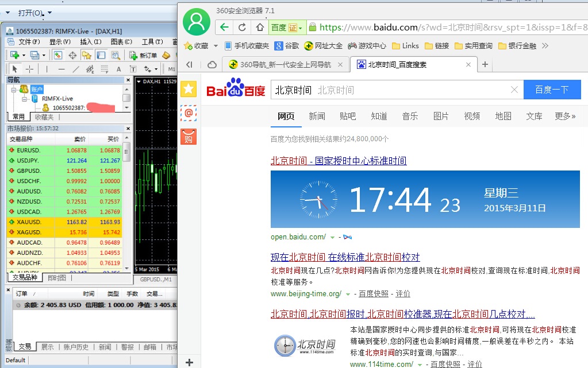The height and width of the screenshot is (368, 588).
Task: Open 现在北京时间 在线标准北京时间校对 link
Action: tap(345, 257)
